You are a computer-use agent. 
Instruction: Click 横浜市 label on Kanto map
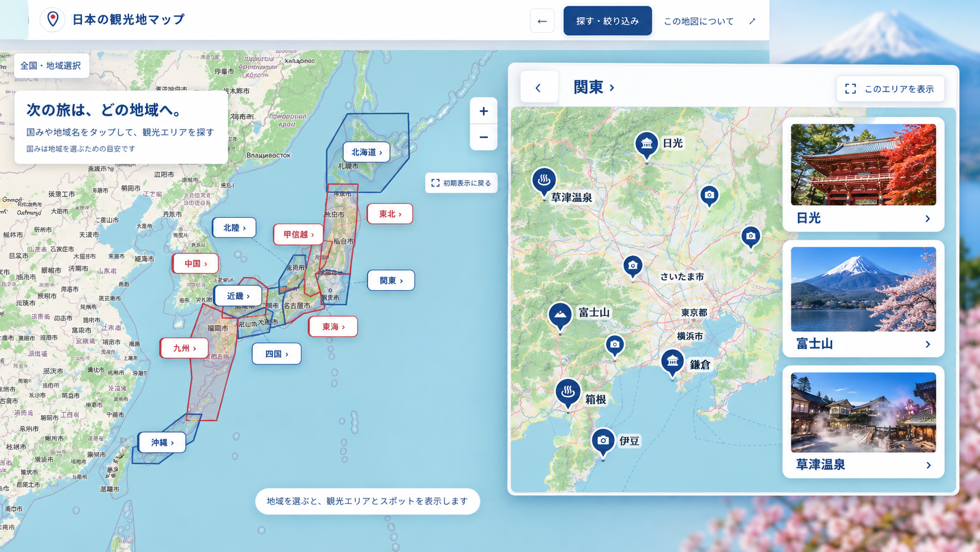tap(690, 336)
